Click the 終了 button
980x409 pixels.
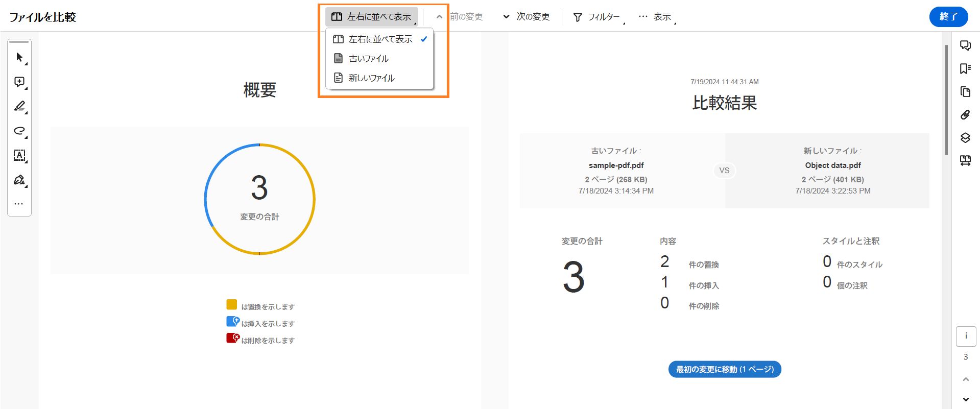coord(948,17)
